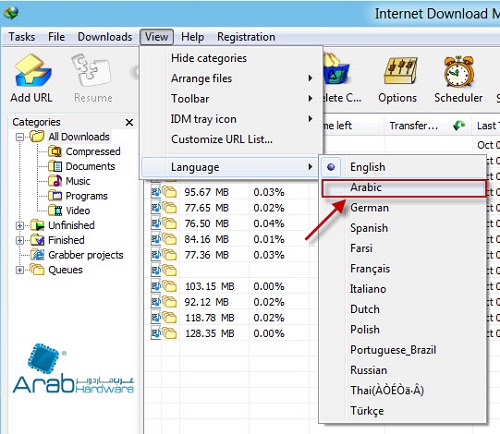The width and height of the screenshot is (500, 434).
Task: Expand the Queues tree node
Action: click(x=20, y=270)
